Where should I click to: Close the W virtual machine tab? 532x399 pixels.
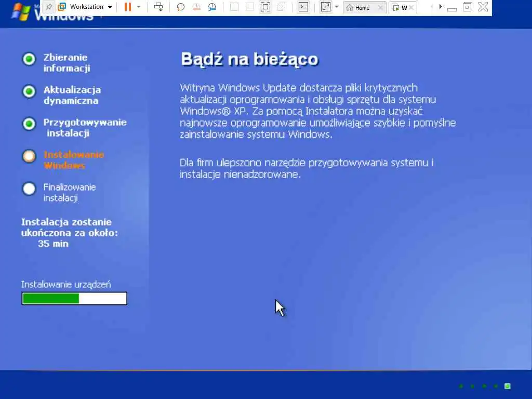pos(411,7)
